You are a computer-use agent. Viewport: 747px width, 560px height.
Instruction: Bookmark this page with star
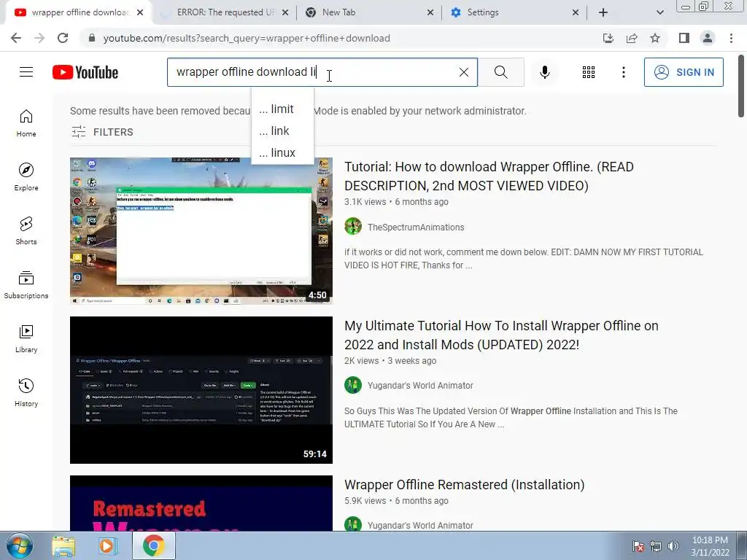pyautogui.click(x=655, y=38)
